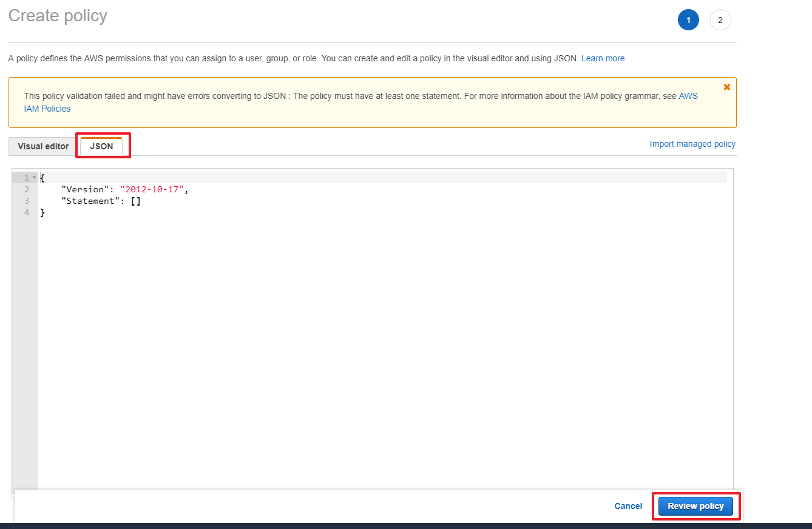
Task: Dismiss the policy validation warning banner
Action: pyautogui.click(x=726, y=87)
